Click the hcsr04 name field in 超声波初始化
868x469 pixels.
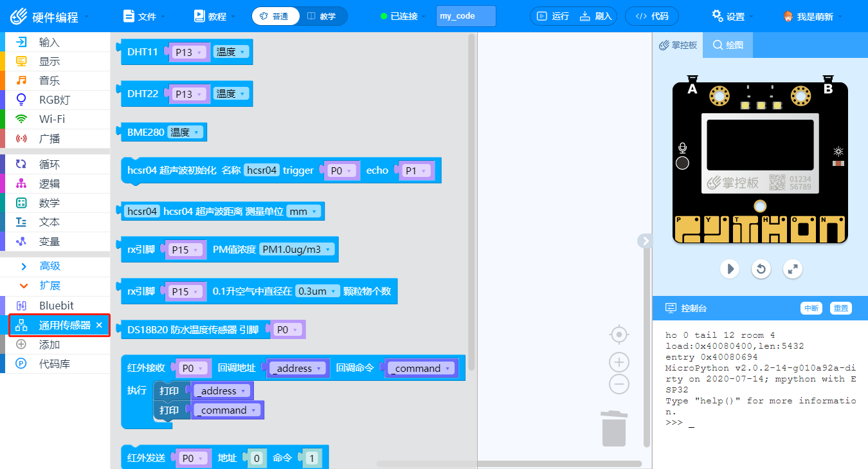coord(262,170)
